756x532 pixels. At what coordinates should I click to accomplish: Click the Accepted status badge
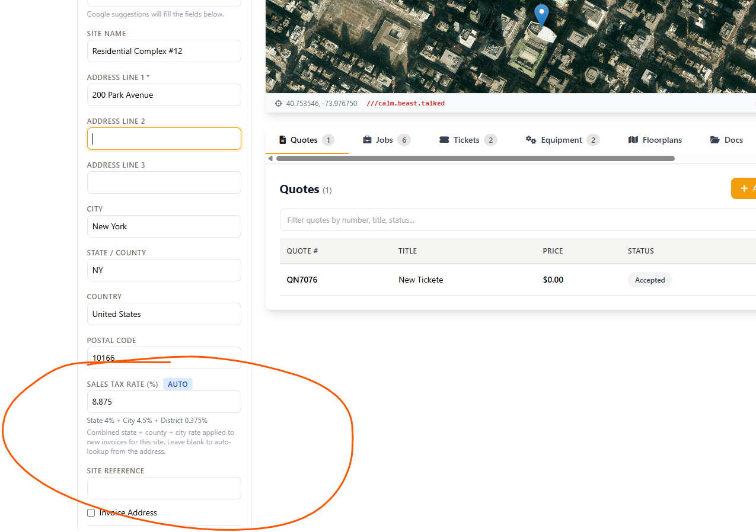click(650, 280)
